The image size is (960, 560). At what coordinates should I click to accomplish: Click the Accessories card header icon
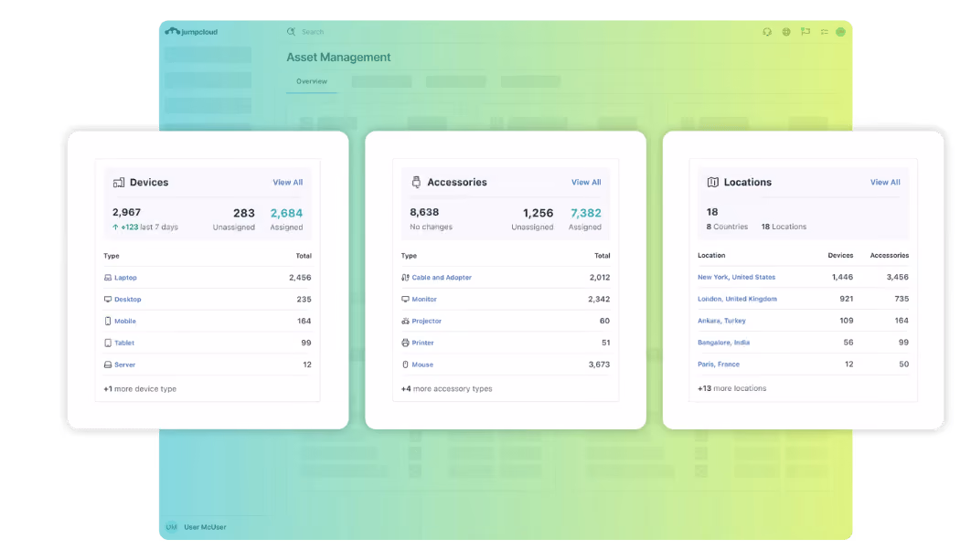416,183
